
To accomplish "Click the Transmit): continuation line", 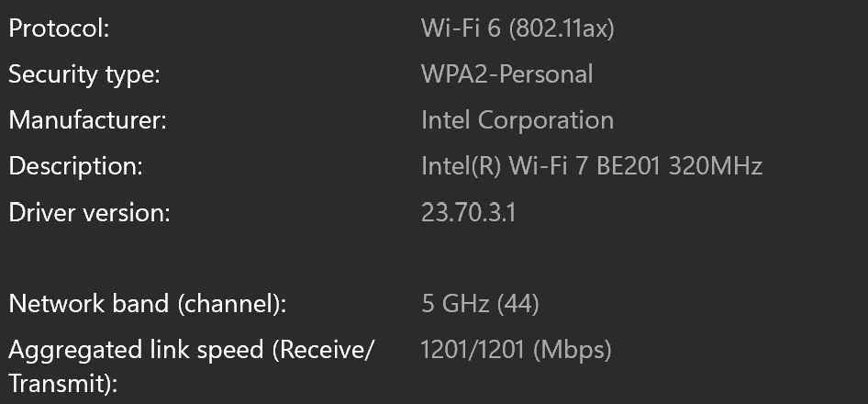I will pyautogui.click(x=62, y=385).
